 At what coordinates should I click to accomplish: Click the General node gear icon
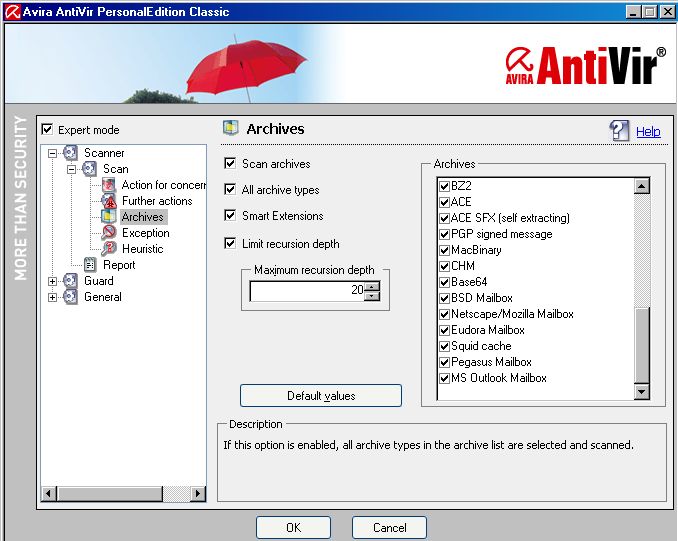pyautogui.click(x=70, y=297)
